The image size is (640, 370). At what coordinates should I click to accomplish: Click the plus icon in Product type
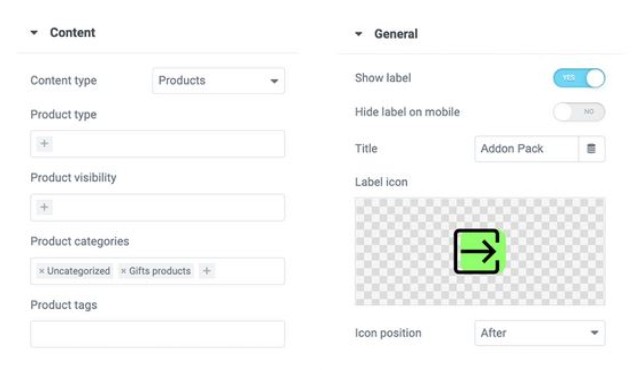44,144
